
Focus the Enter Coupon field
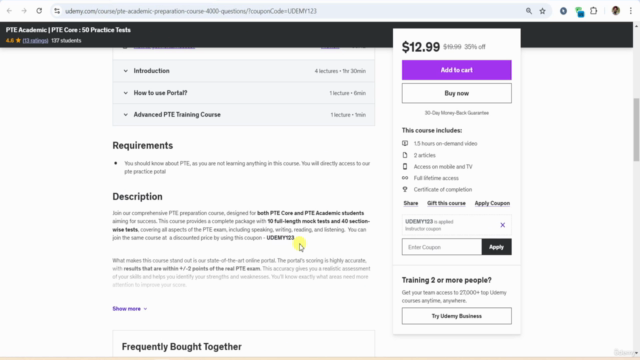[x=442, y=247]
